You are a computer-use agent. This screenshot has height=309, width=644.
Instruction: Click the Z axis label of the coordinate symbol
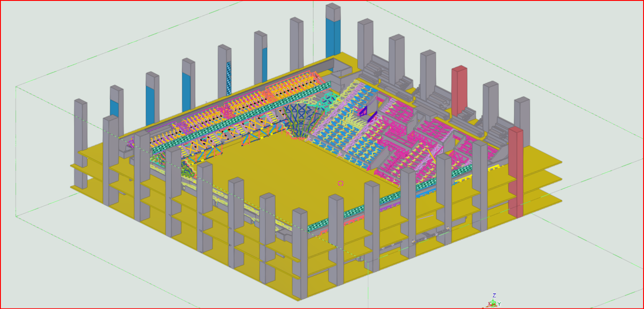pyautogui.click(x=494, y=296)
